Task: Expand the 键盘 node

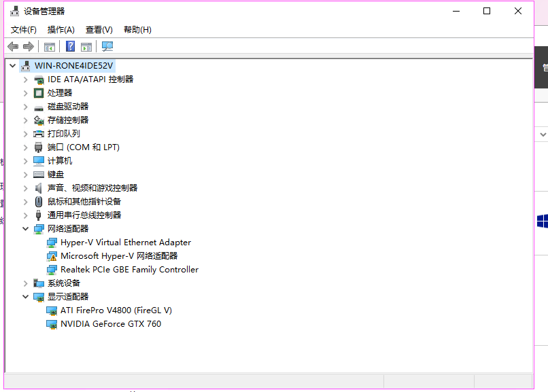Action: (x=26, y=175)
